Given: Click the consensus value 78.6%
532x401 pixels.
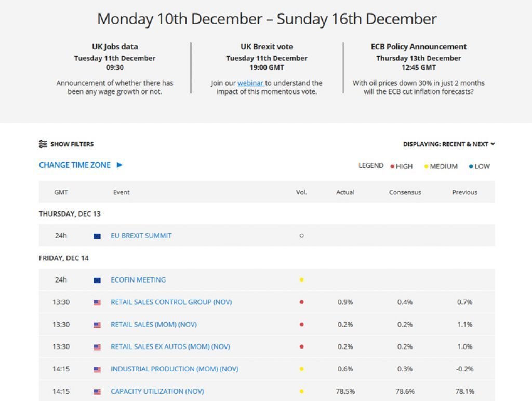Looking at the screenshot, I should pyautogui.click(x=405, y=391).
